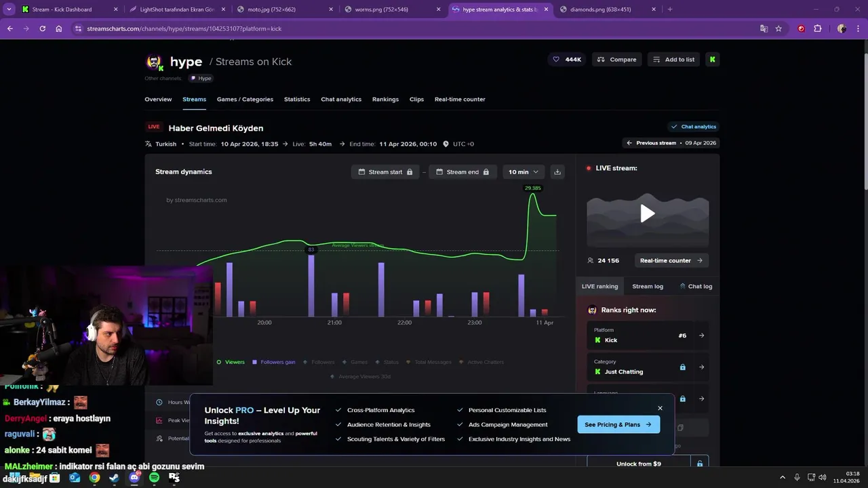Open Spotify from the taskbar
868x488 pixels.
tap(154, 478)
